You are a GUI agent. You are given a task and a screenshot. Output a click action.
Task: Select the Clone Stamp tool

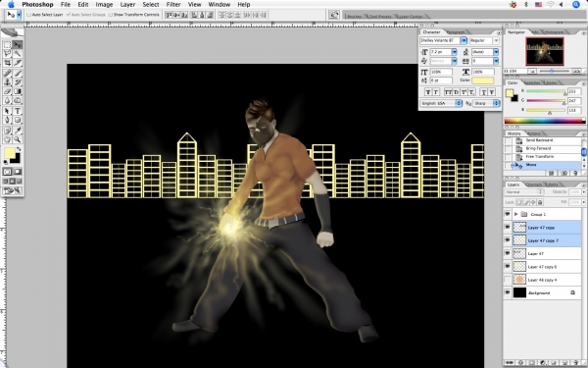pyautogui.click(x=7, y=82)
